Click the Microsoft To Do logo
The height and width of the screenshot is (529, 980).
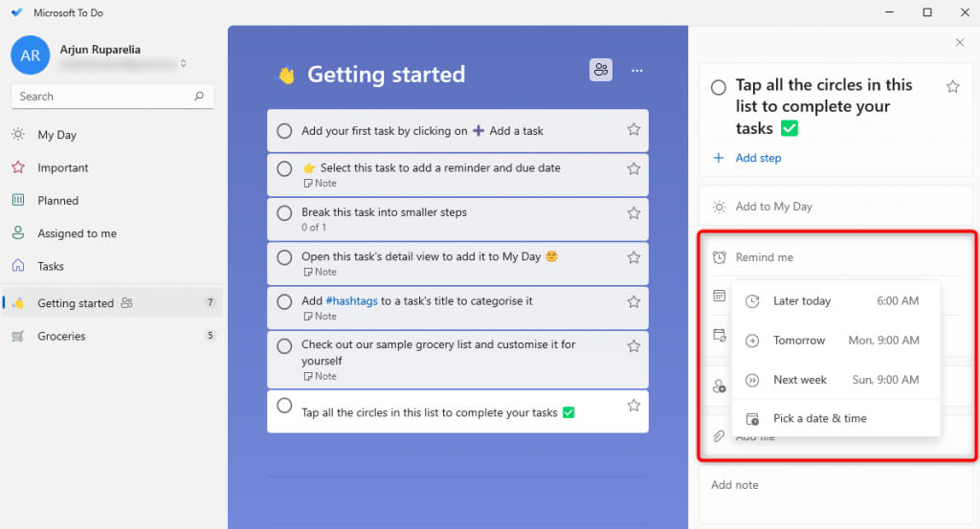pos(17,12)
